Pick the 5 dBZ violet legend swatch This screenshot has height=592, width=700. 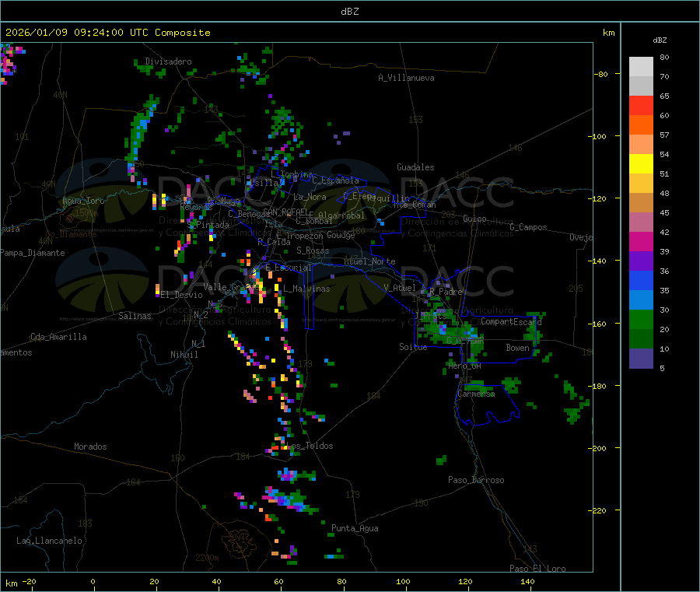click(641, 359)
